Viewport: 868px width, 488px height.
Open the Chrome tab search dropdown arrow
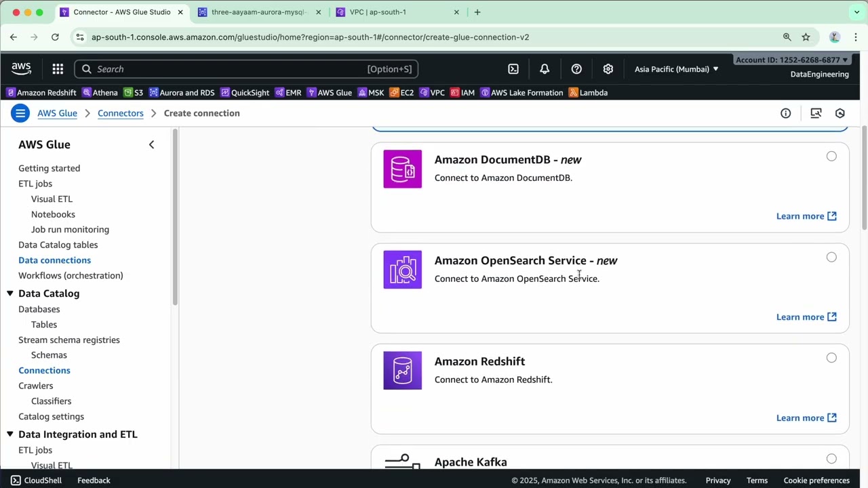tap(856, 12)
